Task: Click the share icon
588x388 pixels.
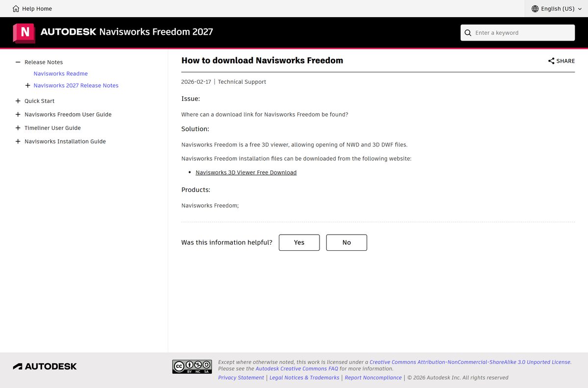Action: tap(551, 61)
